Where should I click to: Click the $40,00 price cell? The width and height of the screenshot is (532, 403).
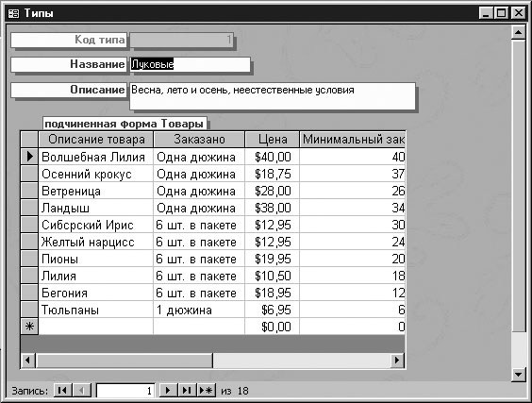click(272, 157)
